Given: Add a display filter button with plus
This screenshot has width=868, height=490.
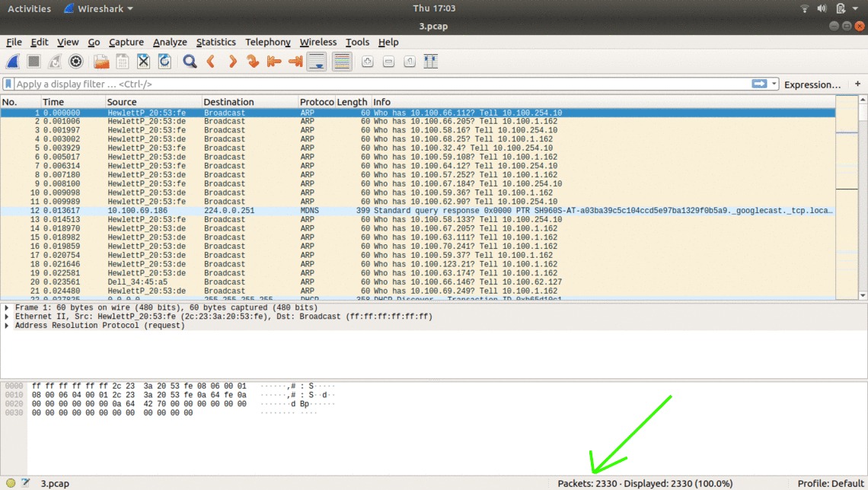Looking at the screenshot, I should (857, 84).
